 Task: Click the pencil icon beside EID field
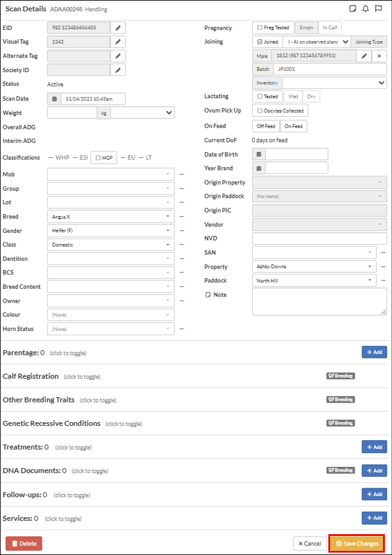[118, 28]
